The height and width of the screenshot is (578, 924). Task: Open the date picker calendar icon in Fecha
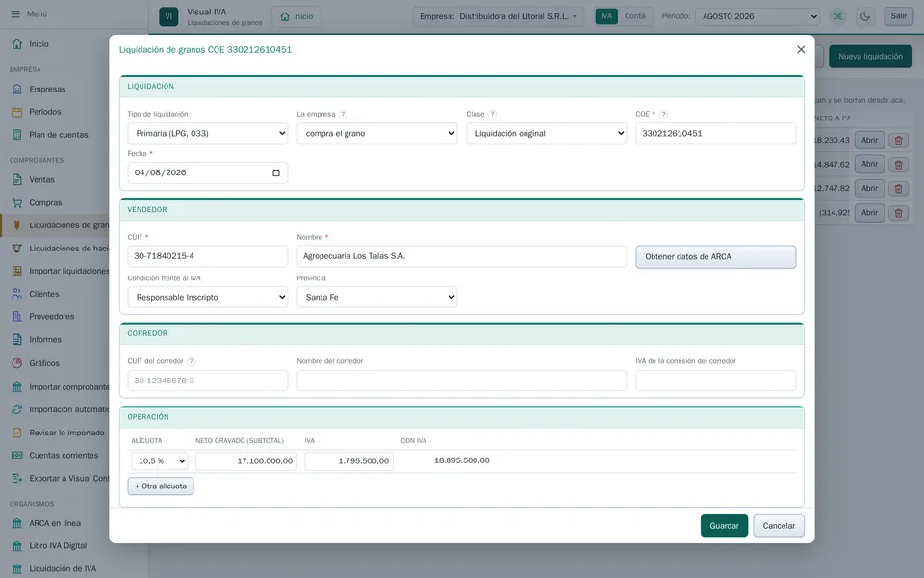pos(276,172)
